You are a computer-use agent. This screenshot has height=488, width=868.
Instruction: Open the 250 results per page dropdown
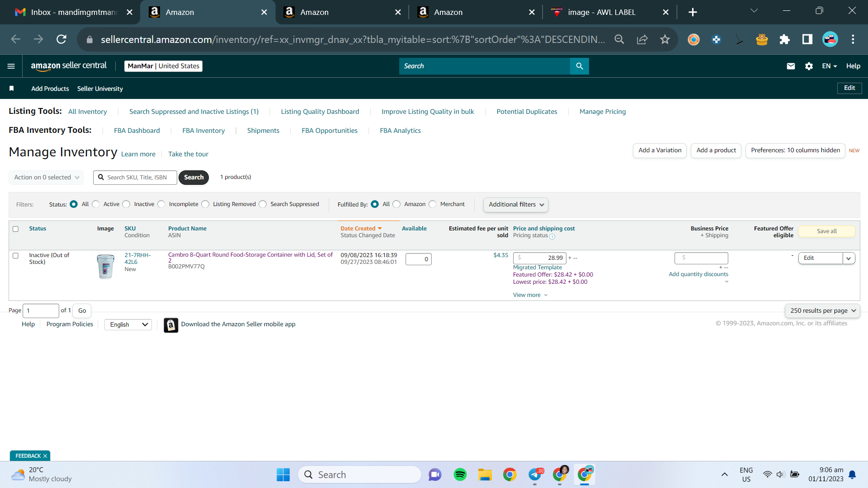[x=822, y=311]
